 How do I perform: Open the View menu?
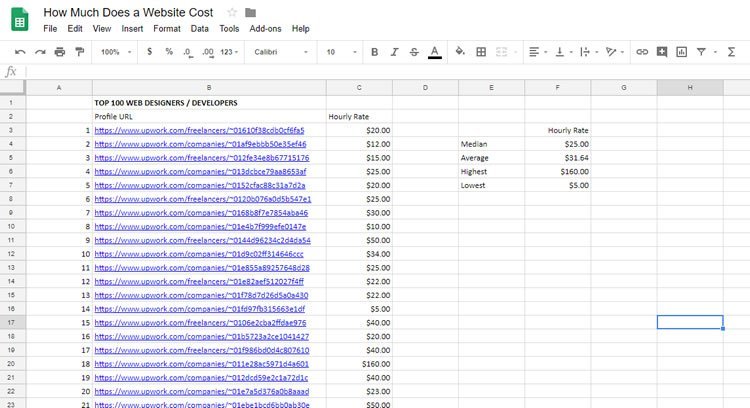click(x=102, y=29)
